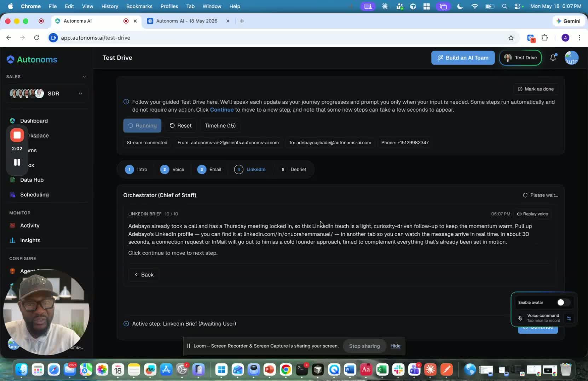Screen dimensions: 588x381
Task: Click the Phone: +15129982347 chip
Action: (405, 143)
